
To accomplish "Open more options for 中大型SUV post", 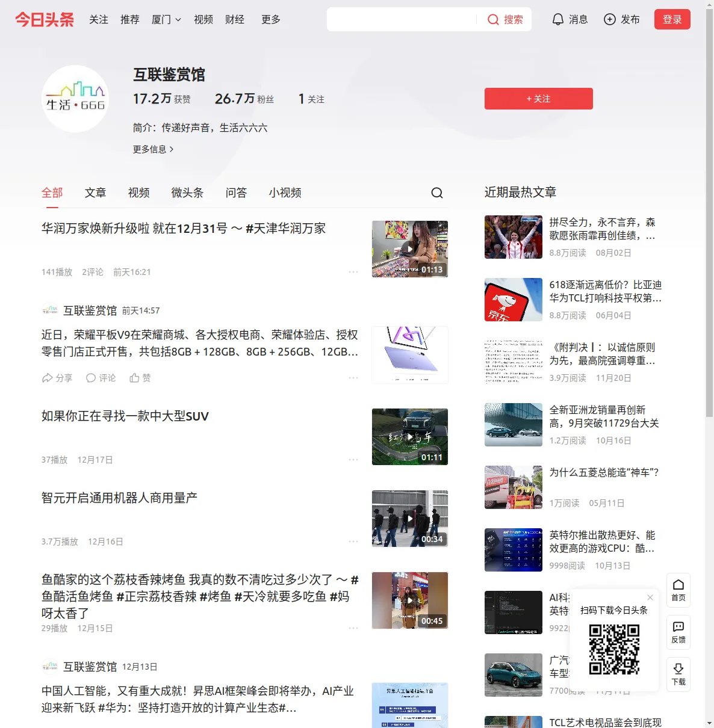I will (x=353, y=460).
